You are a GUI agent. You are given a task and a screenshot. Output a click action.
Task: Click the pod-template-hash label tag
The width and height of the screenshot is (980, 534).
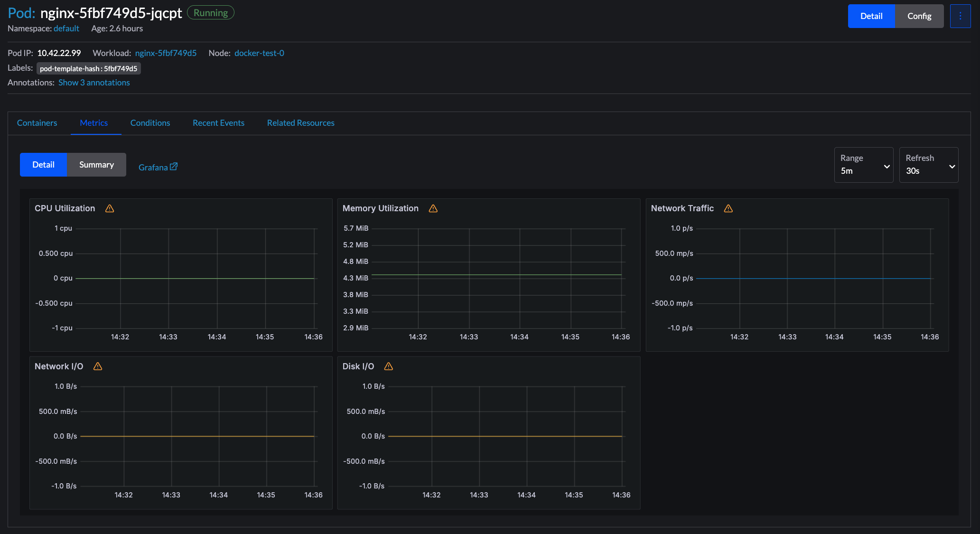click(x=89, y=69)
